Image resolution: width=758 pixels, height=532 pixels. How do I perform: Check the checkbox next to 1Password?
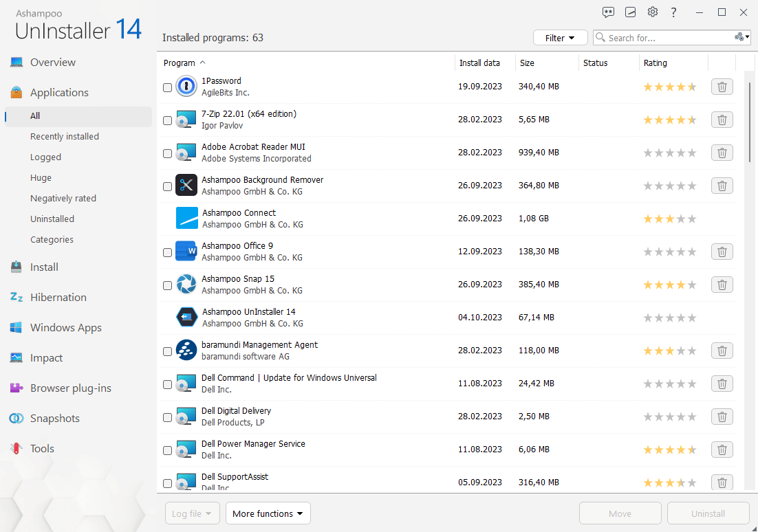click(x=167, y=87)
